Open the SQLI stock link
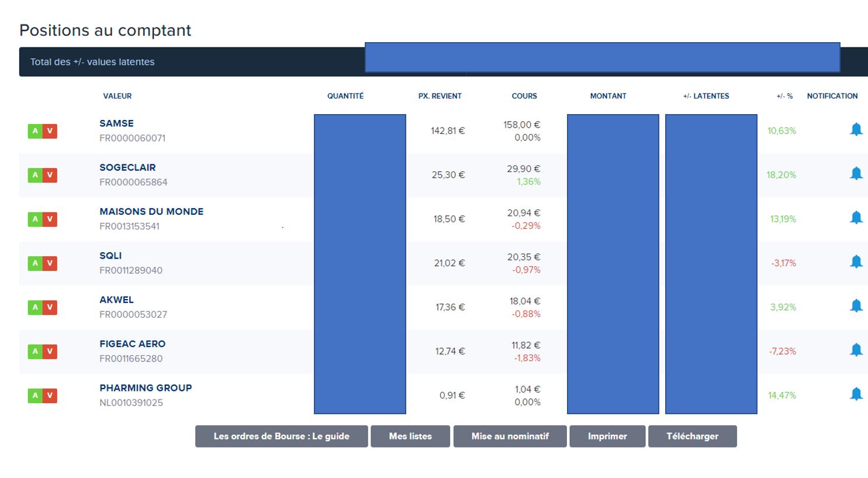The image size is (868, 478). point(110,256)
